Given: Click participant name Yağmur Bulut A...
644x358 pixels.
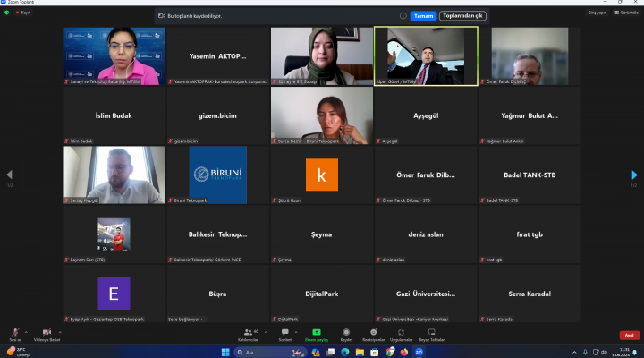Looking at the screenshot, I should [x=530, y=115].
